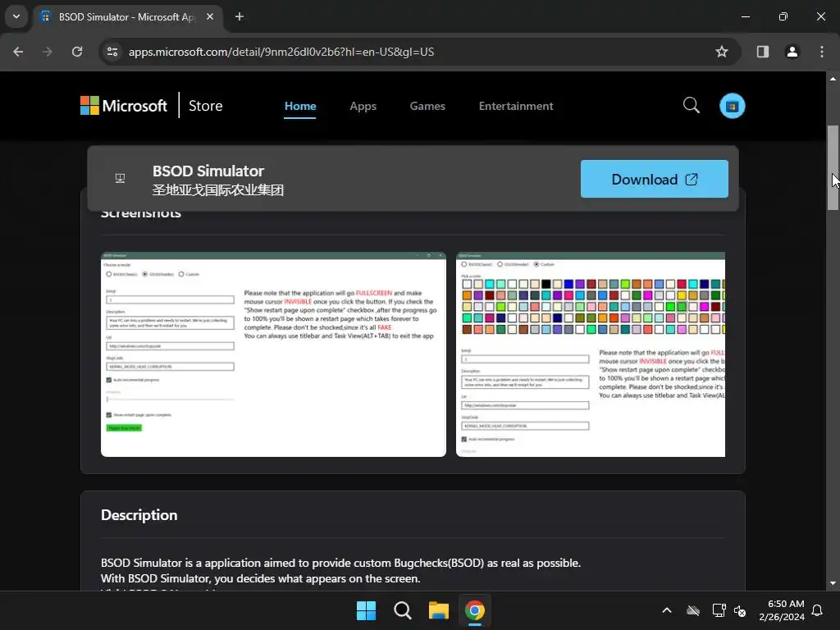This screenshot has height=630, width=840.
Task: Click text "With BSOD Simulator, you decides..."
Action: 260,578
